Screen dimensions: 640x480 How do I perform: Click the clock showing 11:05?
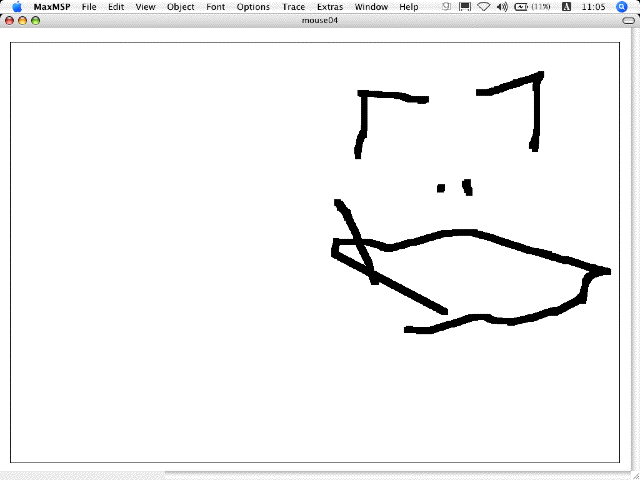593,7
